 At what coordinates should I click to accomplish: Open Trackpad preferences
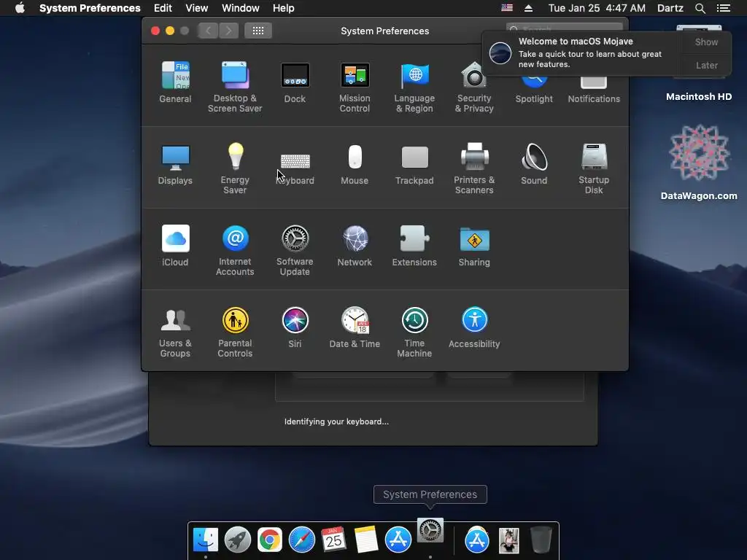click(x=414, y=164)
